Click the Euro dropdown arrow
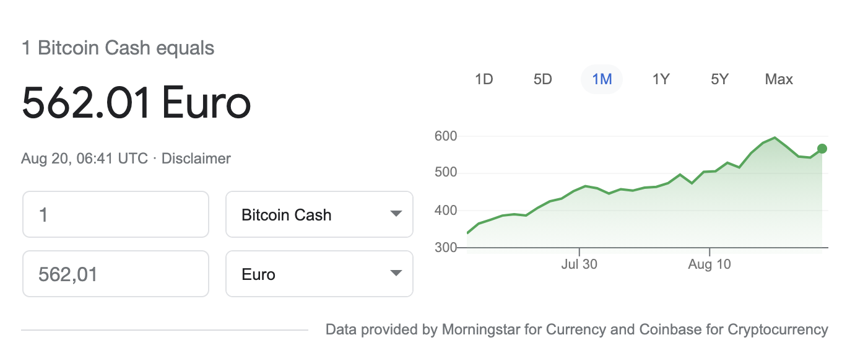 (396, 274)
